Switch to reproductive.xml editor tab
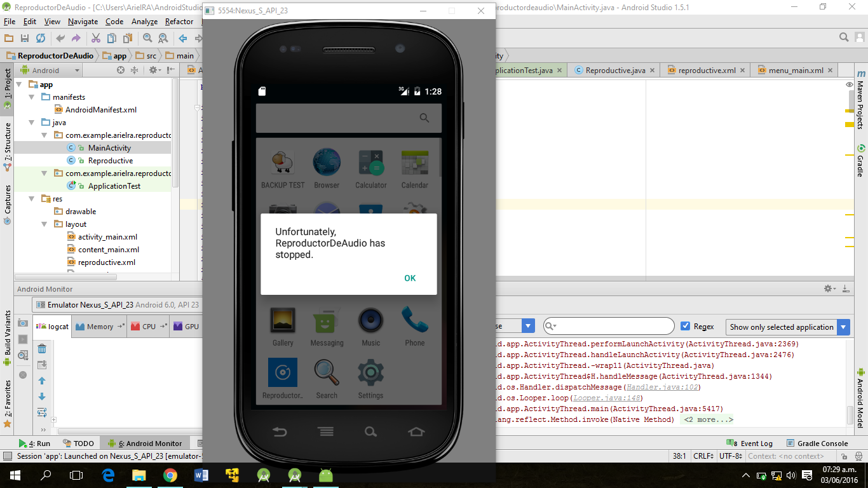The height and width of the screenshot is (488, 868). click(707, 71)
